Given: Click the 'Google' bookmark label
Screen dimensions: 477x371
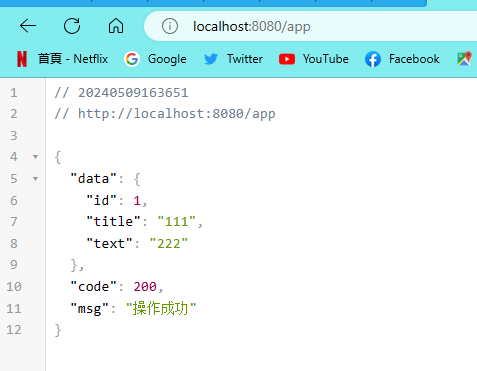Looking at the screenshot, I should click(167, 59).
